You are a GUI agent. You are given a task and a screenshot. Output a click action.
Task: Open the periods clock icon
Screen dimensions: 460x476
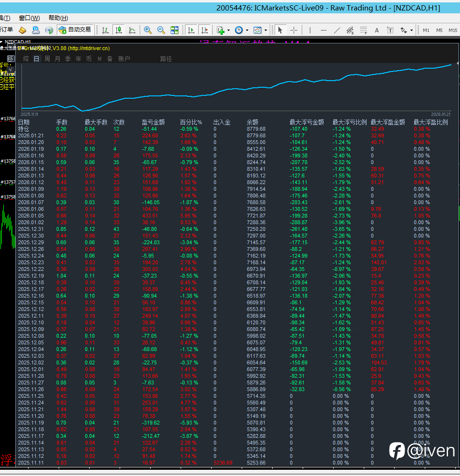click(239, 30)
